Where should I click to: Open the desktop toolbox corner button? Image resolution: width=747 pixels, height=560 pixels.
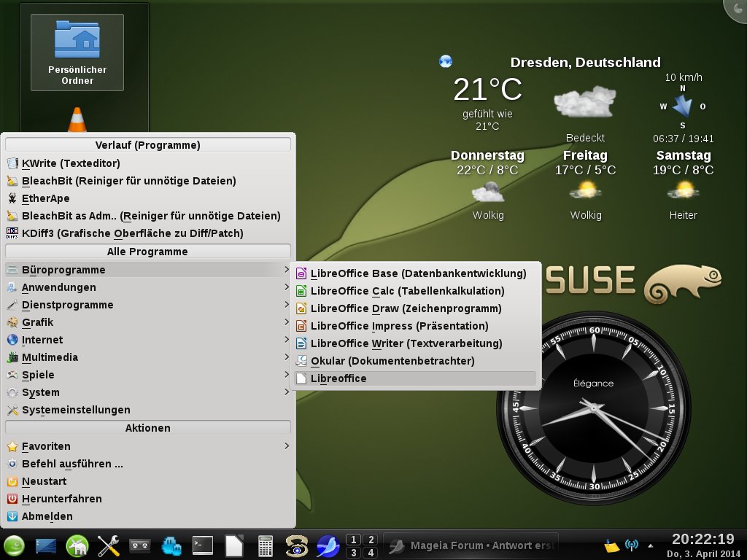(738, 9)
